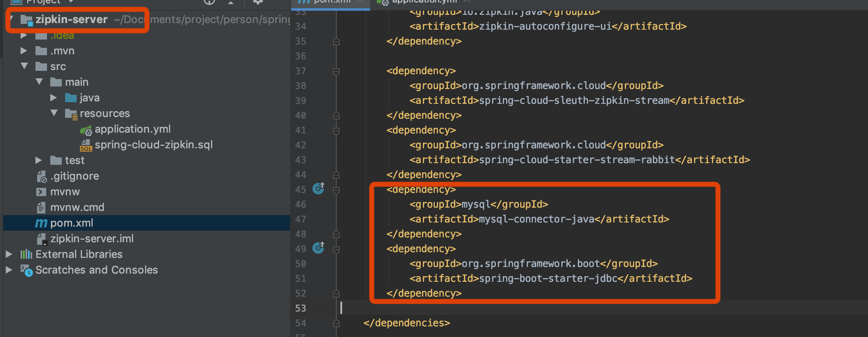
Task: Expand the .mvn folder arrow
Action: [x=24, y=51]
